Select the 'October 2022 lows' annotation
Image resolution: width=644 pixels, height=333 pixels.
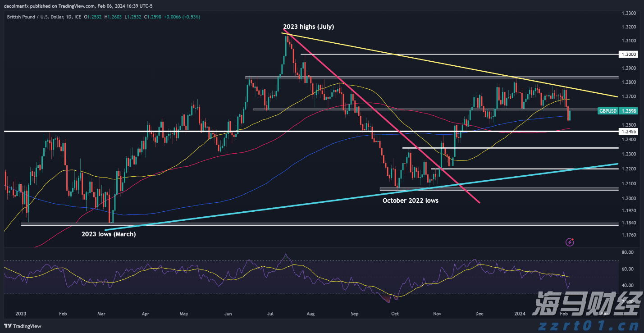[x=410, y=201]
